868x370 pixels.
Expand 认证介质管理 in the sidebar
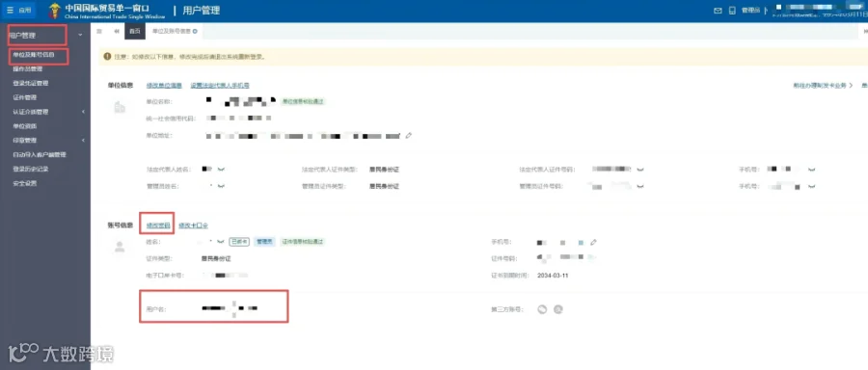click(83, 112)
